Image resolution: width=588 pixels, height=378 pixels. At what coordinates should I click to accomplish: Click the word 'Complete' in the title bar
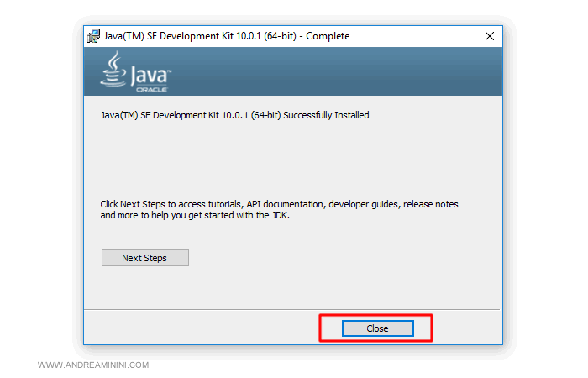[x=328, y=36]
